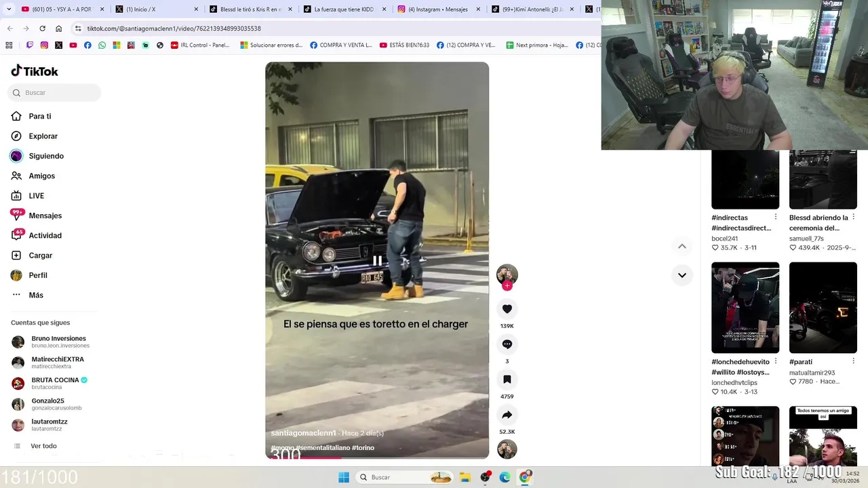Go to the Siguiendo feed
The height and width of the screenshot is (488, 868).
37,156
